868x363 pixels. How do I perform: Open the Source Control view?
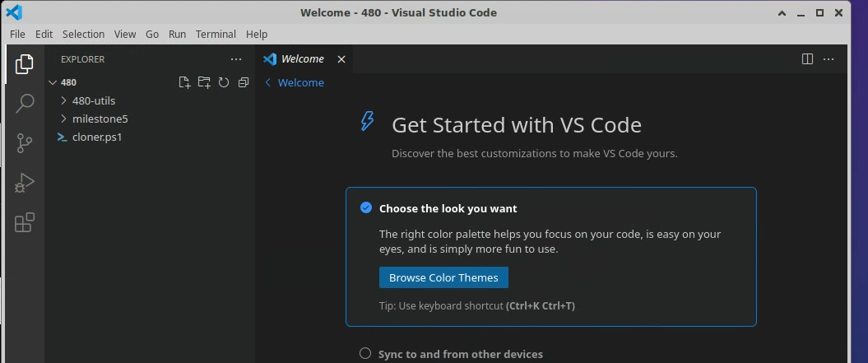pyautogui.click(x=25, y=143)
